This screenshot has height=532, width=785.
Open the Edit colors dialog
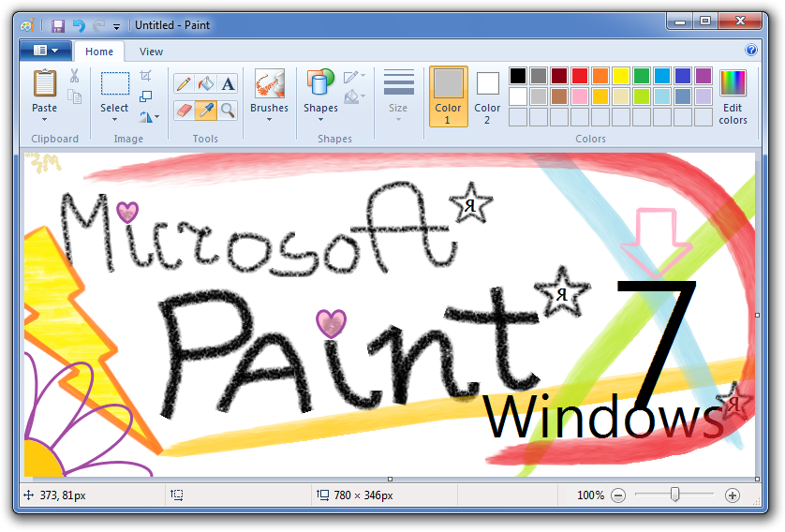(x=733, y=96)
